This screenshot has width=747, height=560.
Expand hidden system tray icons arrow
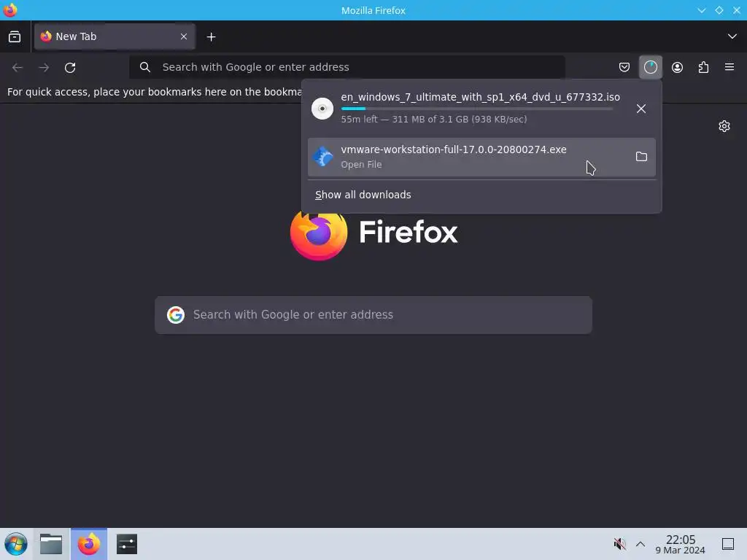pos(640,544)
